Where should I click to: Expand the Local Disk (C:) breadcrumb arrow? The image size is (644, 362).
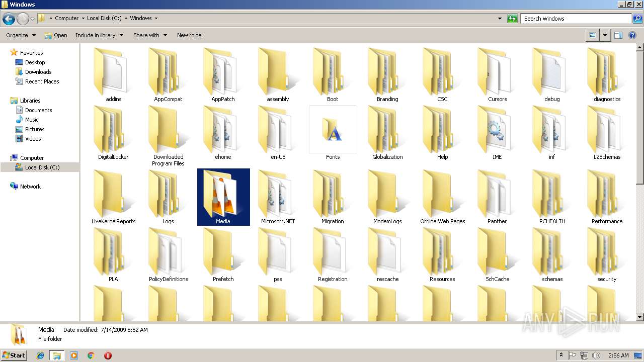point(126,18)
